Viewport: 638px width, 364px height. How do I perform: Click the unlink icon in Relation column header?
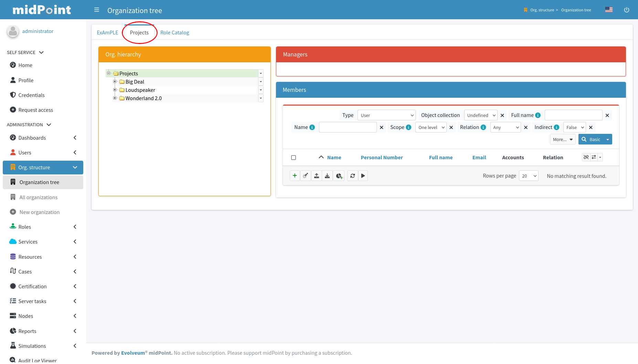(586, 157)
